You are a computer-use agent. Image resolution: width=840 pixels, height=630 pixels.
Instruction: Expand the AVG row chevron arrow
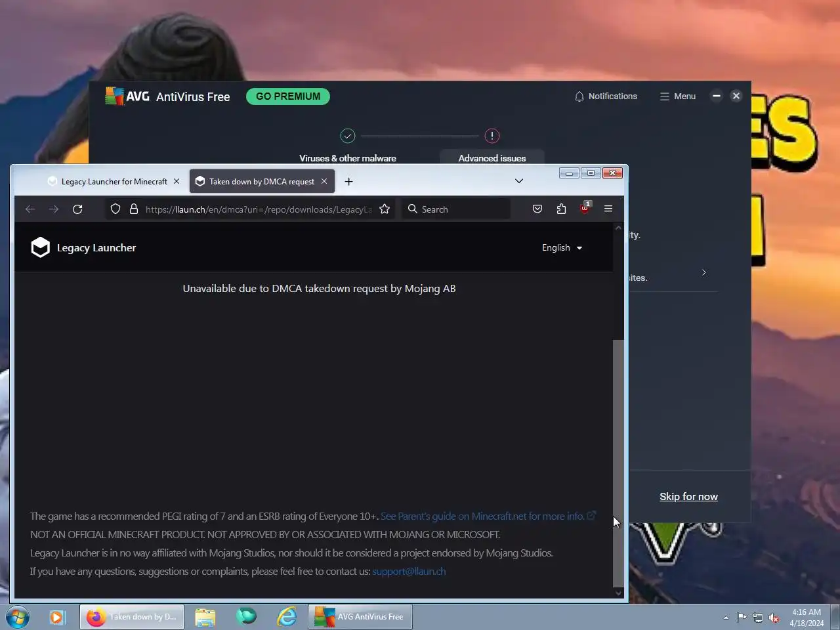pyautogui.click(x=703, y=272)
